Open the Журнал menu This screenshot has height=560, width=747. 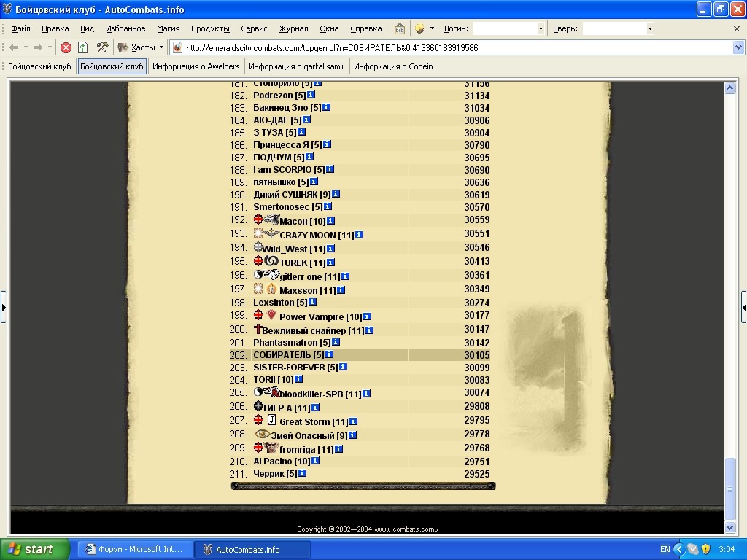(293, 28)
